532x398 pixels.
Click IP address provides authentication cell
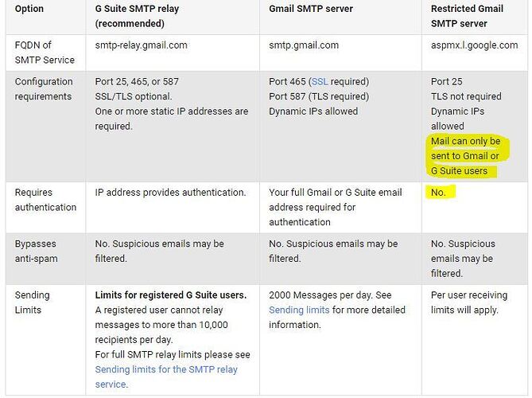point(170,193)
